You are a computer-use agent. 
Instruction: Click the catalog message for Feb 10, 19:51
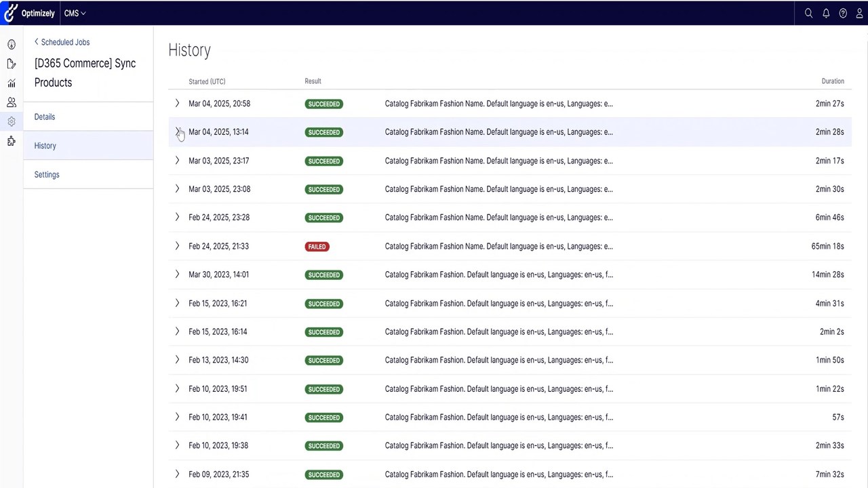(498, 388)
